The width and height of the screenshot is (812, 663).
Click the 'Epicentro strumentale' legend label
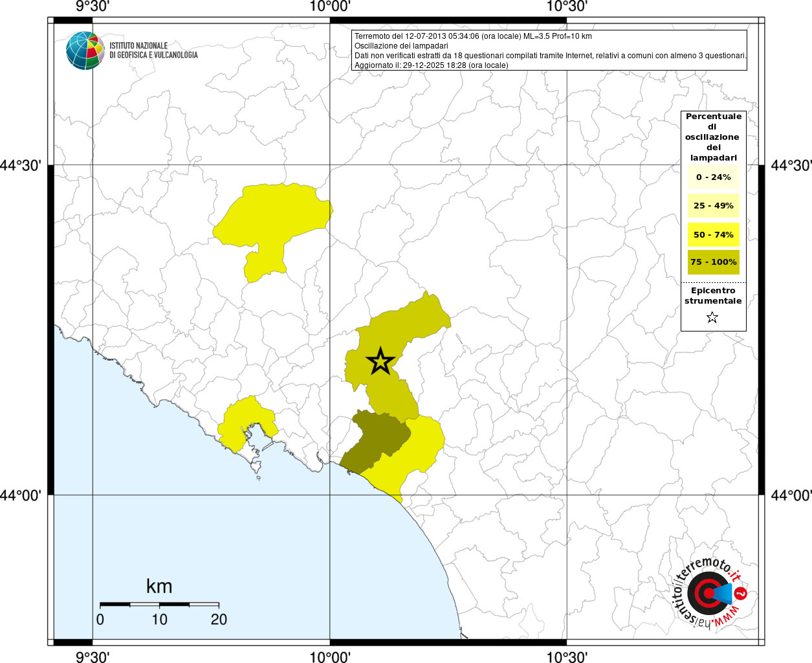[x=713, y=296]
